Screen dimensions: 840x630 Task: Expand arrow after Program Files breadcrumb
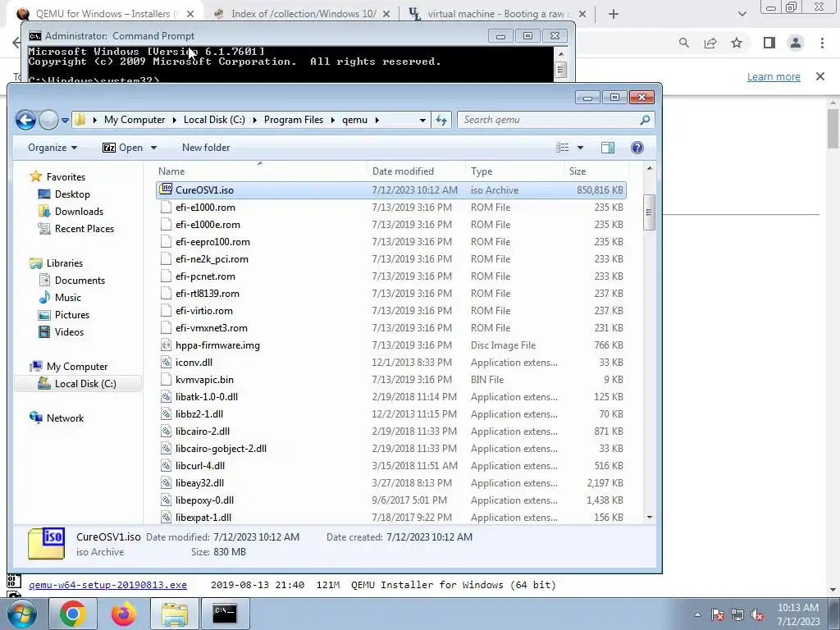click(x=333, y=120)
